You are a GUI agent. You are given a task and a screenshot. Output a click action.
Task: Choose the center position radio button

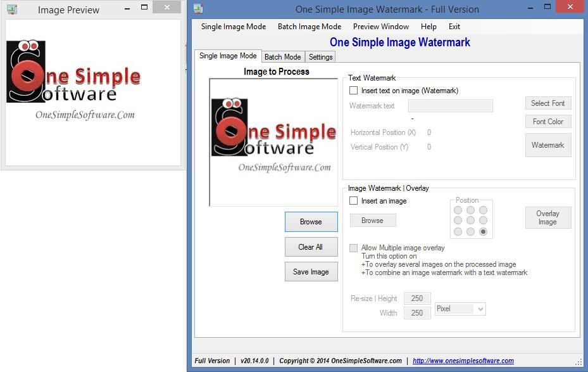click(x=470, y=221)
